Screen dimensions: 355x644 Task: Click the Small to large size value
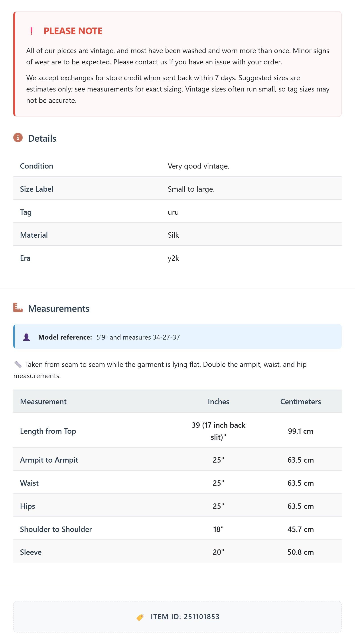click(191, 189)
